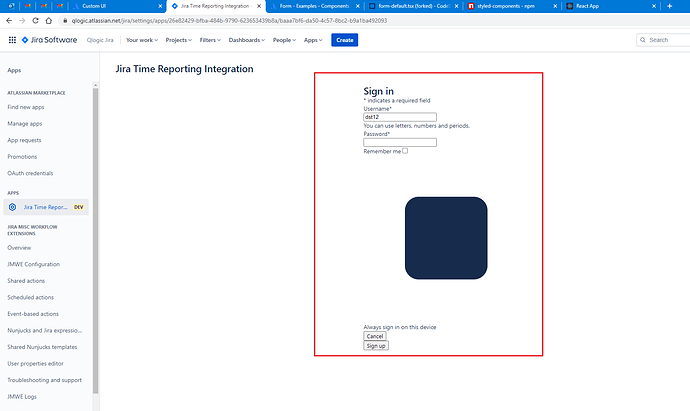690x411 pixels.
Task: Open Shared Nunjucks templates link
Action: [x=42, y=347]
